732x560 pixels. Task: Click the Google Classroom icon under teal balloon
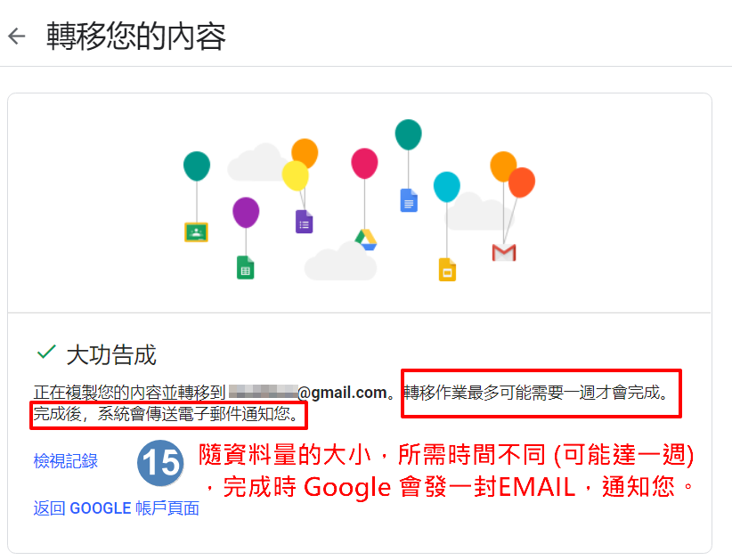tap(196, 232)
